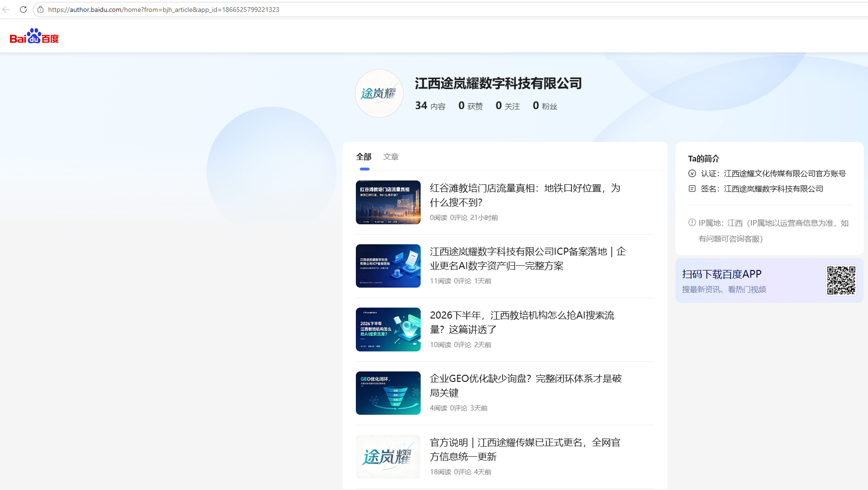Screen dimensions: 868x490
Task: Click 搜最新资讯、看热门视频 subtitle
Action: coord(724,290)
